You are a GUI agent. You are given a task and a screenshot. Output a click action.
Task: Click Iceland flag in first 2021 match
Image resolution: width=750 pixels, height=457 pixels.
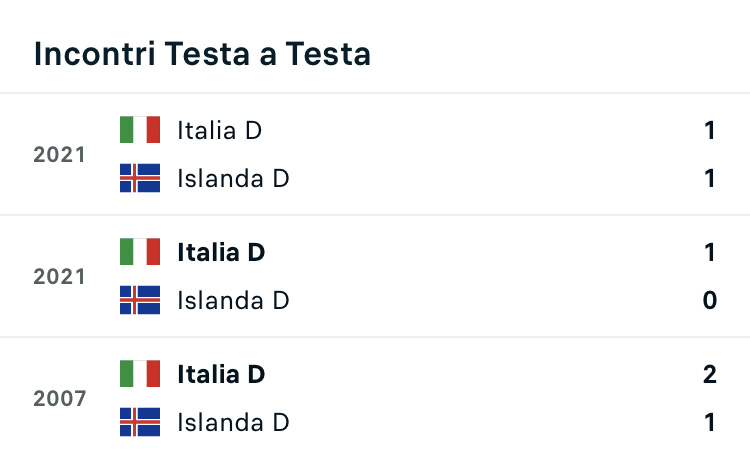[140, 178]
